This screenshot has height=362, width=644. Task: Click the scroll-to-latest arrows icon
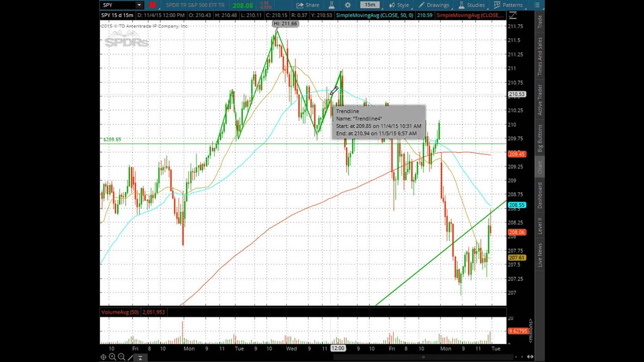(530, 357)
